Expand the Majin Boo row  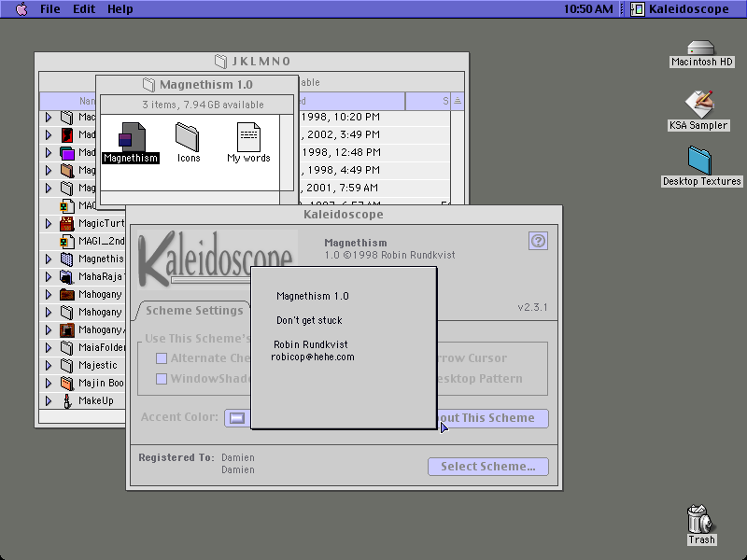tap(49, 383)
